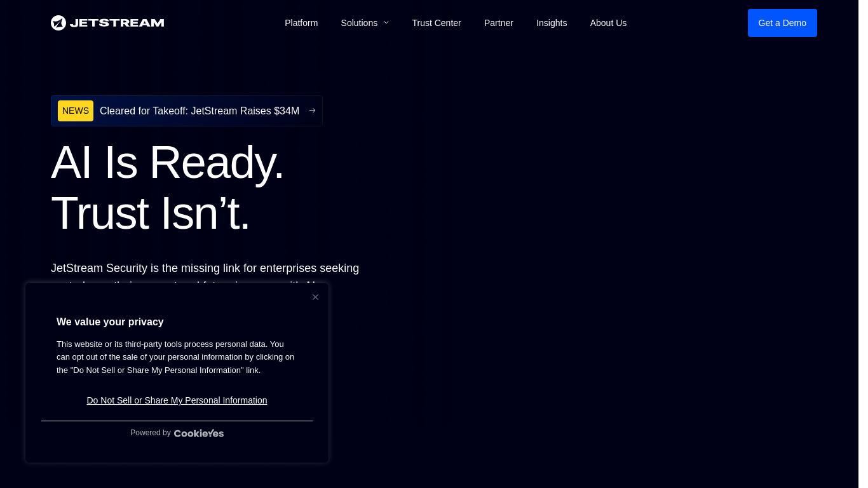Expand the Solutions dropdown

365,23
